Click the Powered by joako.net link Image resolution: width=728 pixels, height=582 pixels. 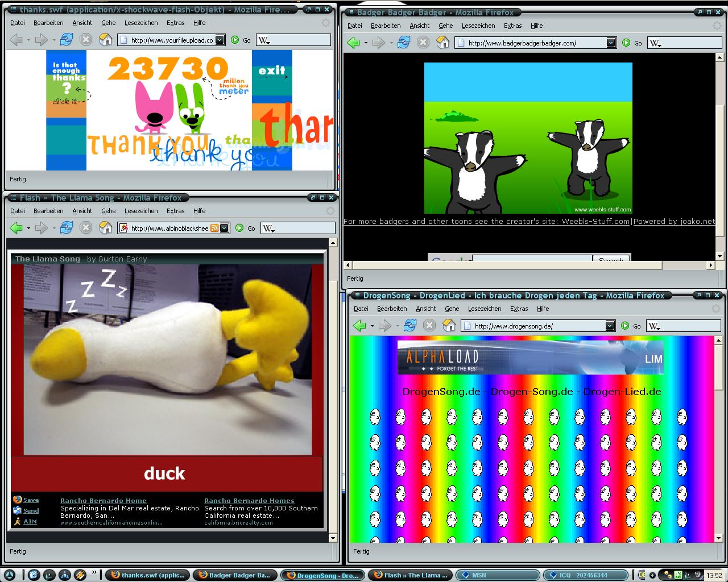pyautogui.click(x=674, y=222)
